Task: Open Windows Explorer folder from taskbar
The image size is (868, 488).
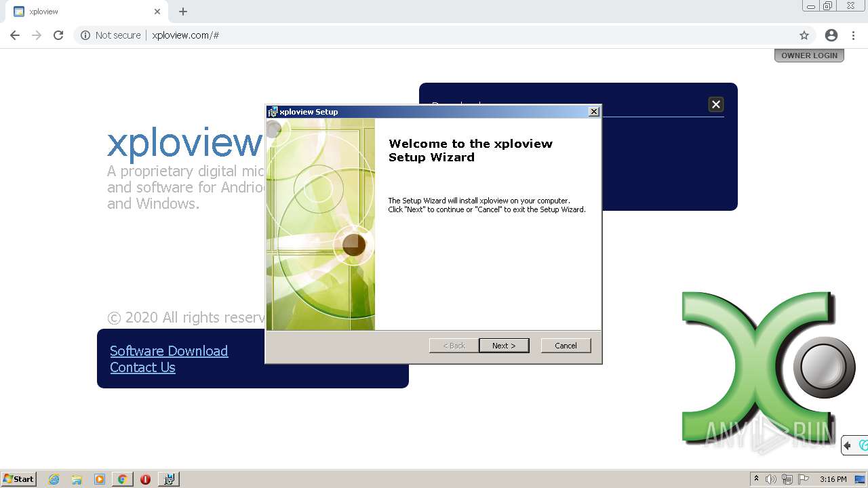Action: coord(77,479)
